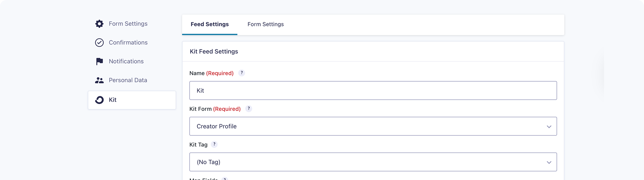This screenshot has height=180, width=644.
Task: Open the Personal Data sidebar link
Action: pos(128,80)
